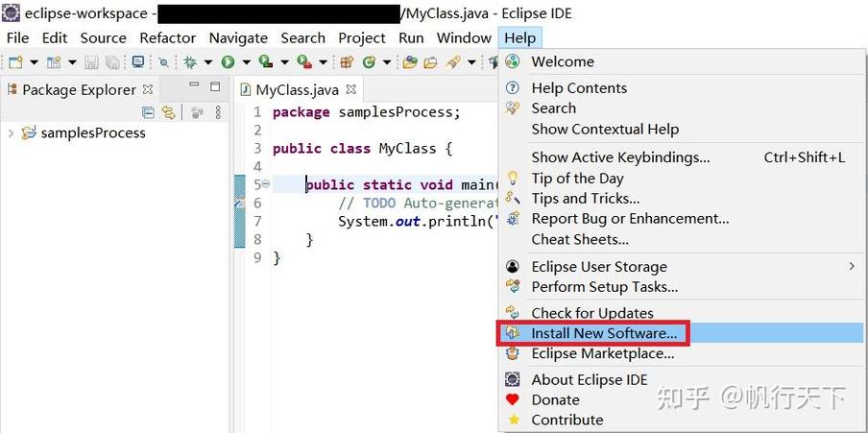Click the Focus on Active Task icon
This screenshot has height=433, width=868.
coord(197,113)
